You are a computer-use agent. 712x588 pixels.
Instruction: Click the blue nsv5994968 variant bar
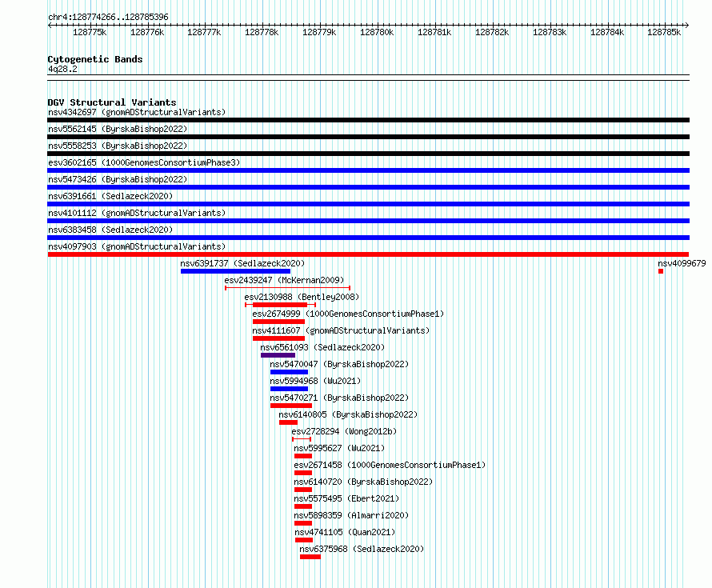coord(290,389)
